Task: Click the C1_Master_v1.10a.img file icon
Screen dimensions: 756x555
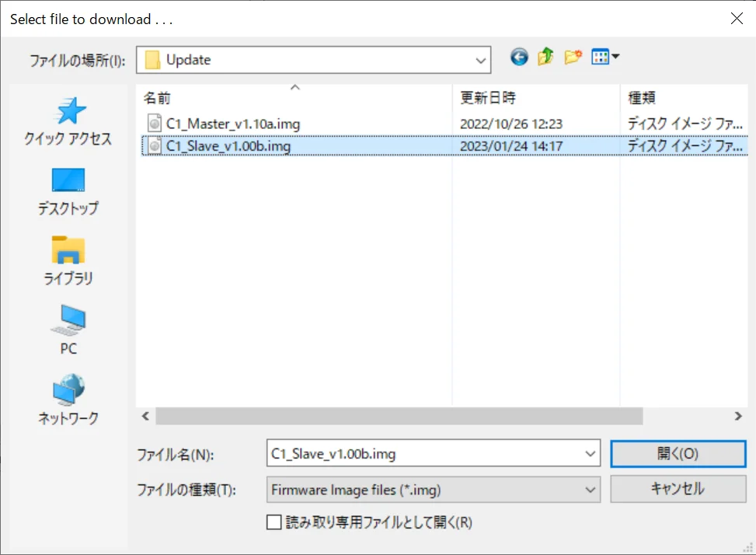Action: click(154, 124)
